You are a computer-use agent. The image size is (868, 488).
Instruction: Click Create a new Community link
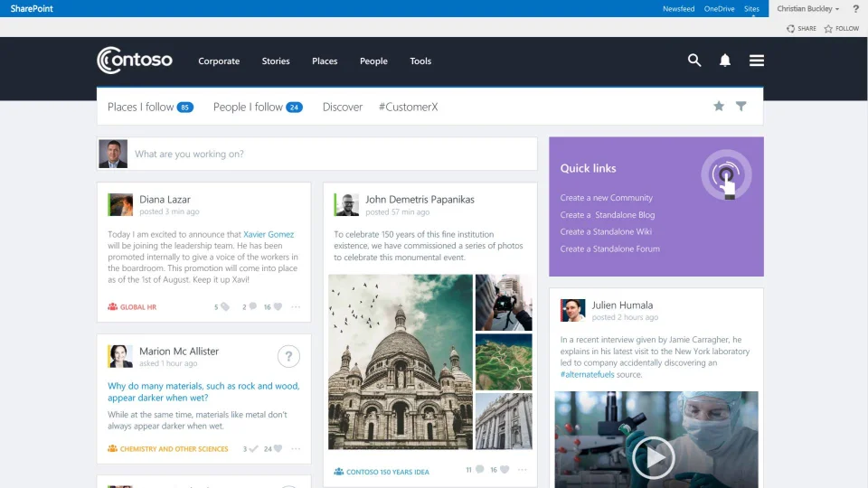tap(606, 198)
